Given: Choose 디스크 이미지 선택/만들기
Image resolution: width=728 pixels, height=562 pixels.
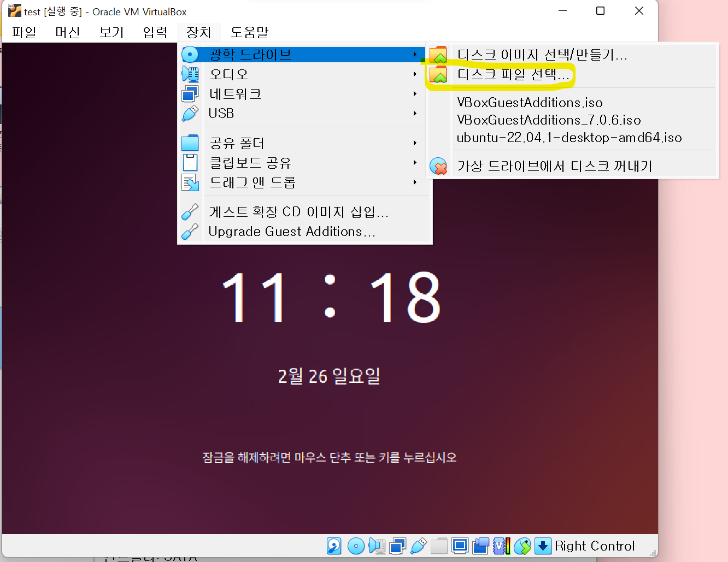Looking at the screenshot, I should tap(571, 55).
